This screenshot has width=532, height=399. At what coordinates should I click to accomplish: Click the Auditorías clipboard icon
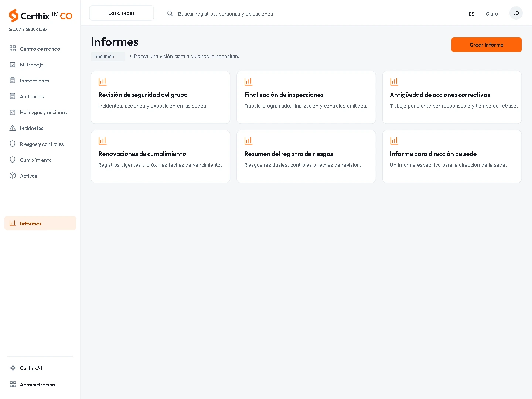click(13, 96)
